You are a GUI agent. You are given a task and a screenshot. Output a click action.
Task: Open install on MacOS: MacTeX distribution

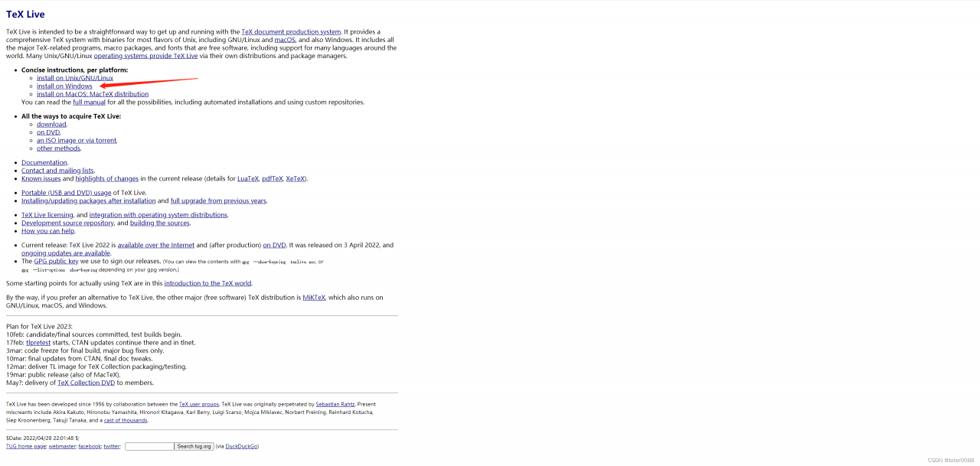(x=93, y=94)
